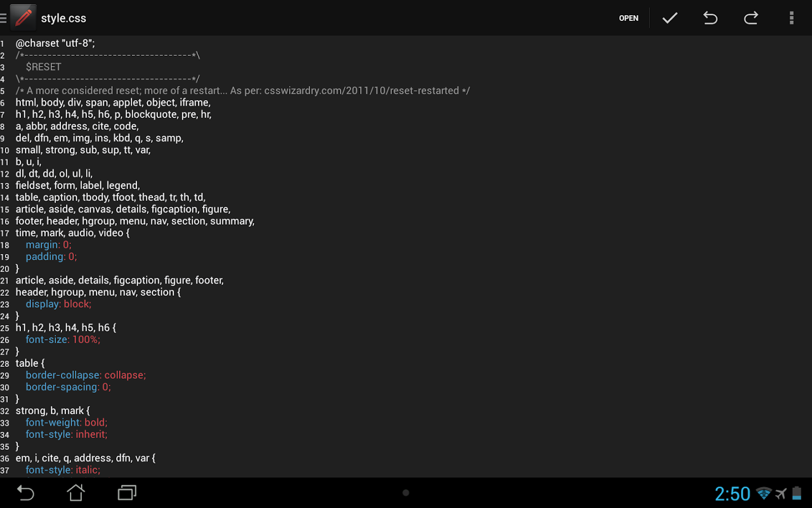Click the article, aside, canvas line
Image resolution: width=812 pixels, height=508 pixels.
(123, 209)
